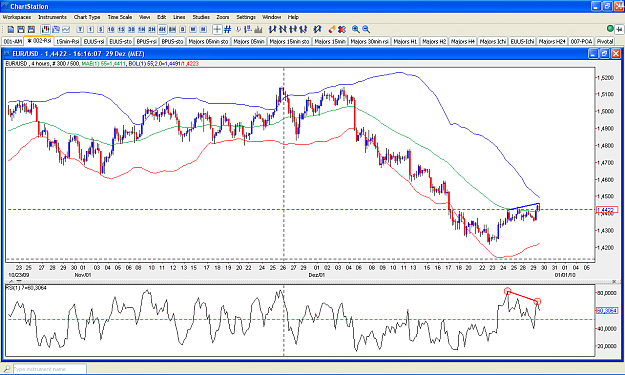Switch to 2H timeframe button
Screen dimensions: 625x375
152,29
